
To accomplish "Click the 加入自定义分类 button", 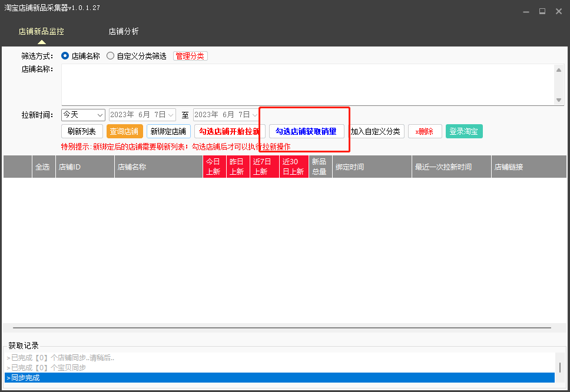I will (376, 131).
